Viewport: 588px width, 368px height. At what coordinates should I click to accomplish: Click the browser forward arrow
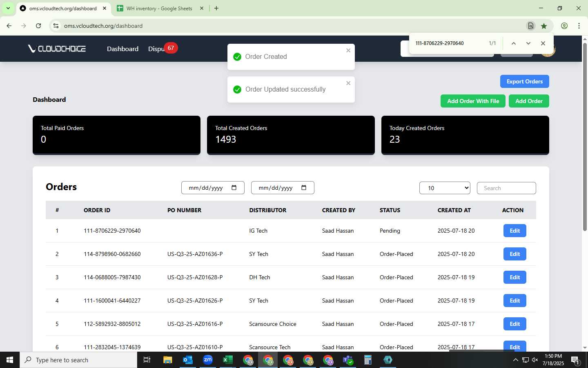point(24,26)
